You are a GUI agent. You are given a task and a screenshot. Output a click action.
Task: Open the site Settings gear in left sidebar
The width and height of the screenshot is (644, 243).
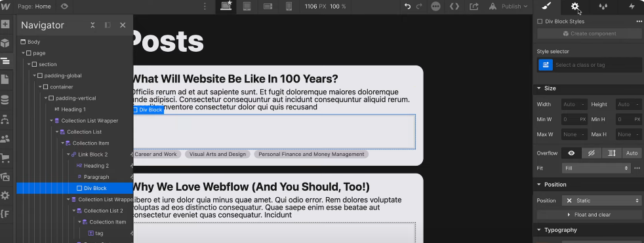coord(5,195)
